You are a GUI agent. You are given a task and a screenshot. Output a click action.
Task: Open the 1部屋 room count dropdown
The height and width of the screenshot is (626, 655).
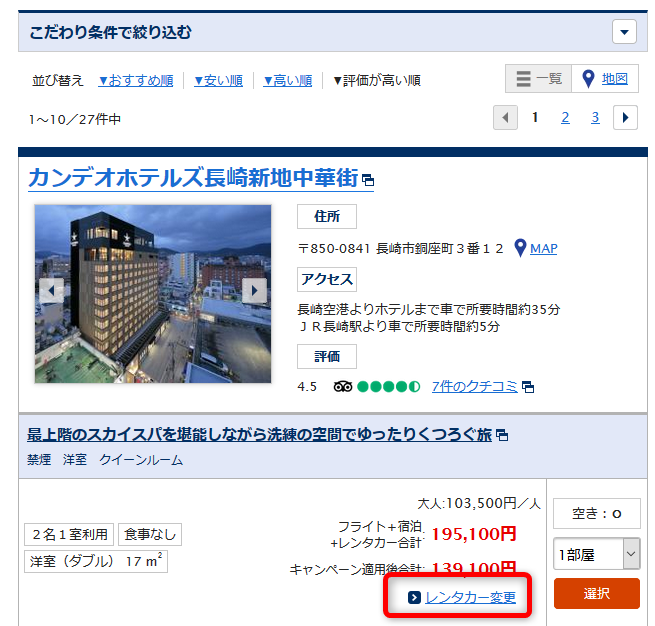(x=597, y=554)
